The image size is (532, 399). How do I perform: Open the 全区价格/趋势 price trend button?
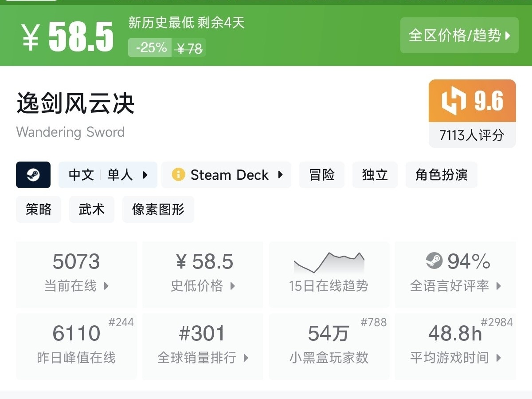point(459,36)
